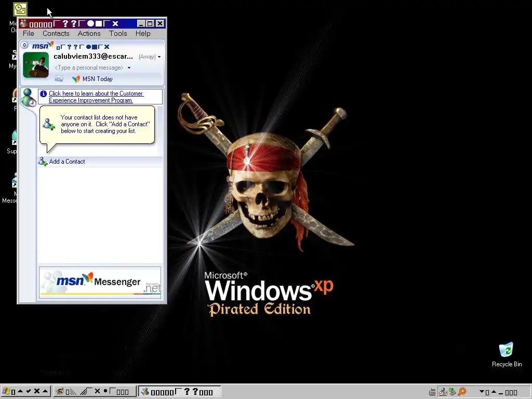Collapse the MSN header panel with round chevron button
This screenshot has height=399, width=532.
pos(24,45)
